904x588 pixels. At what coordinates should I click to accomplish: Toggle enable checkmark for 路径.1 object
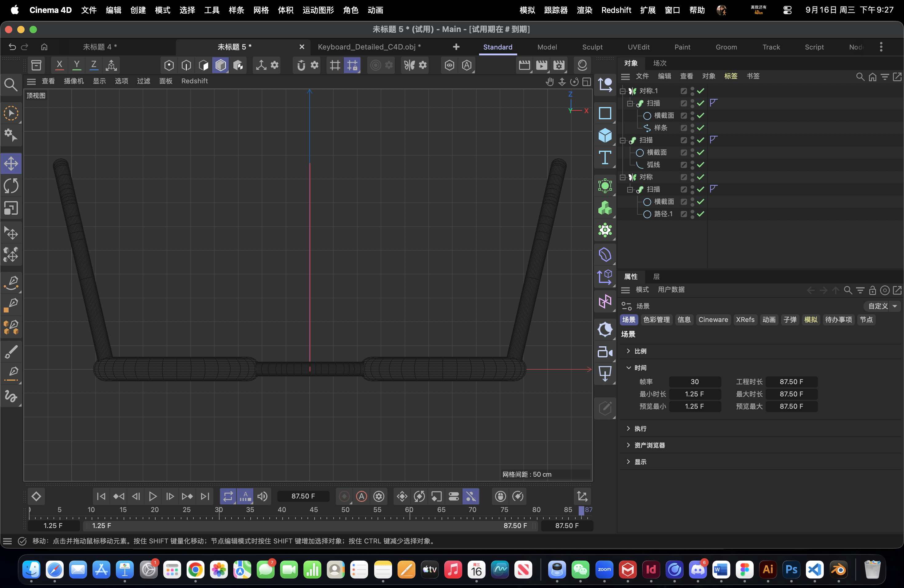coord(701,214)
